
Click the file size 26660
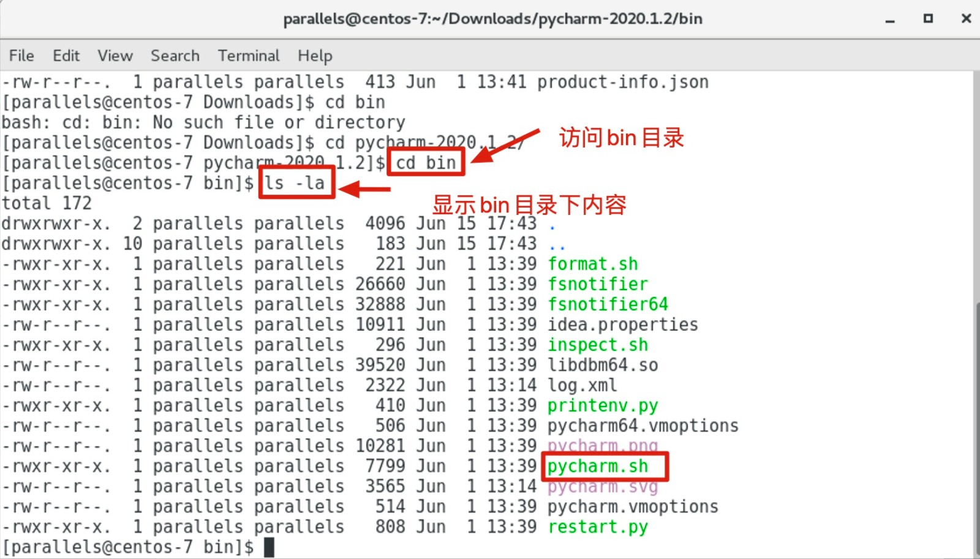pyautogui.click(x=380, y=284)
